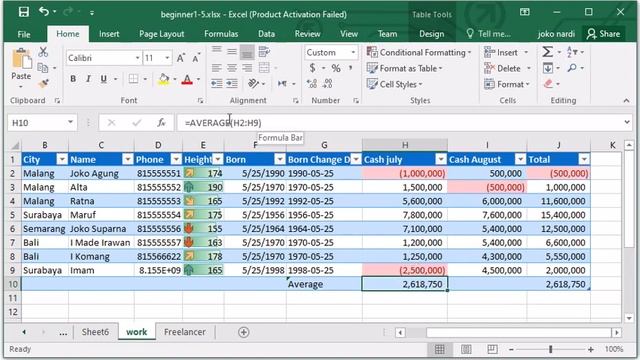Toggle Align Right

[x=247, y=68]
